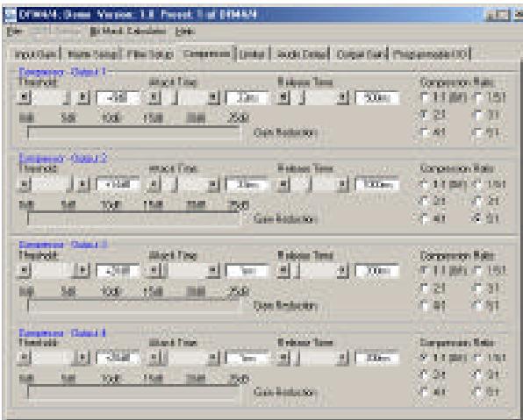Select 1.5:1 ratio for Compressor Output 3

[478, 270]
